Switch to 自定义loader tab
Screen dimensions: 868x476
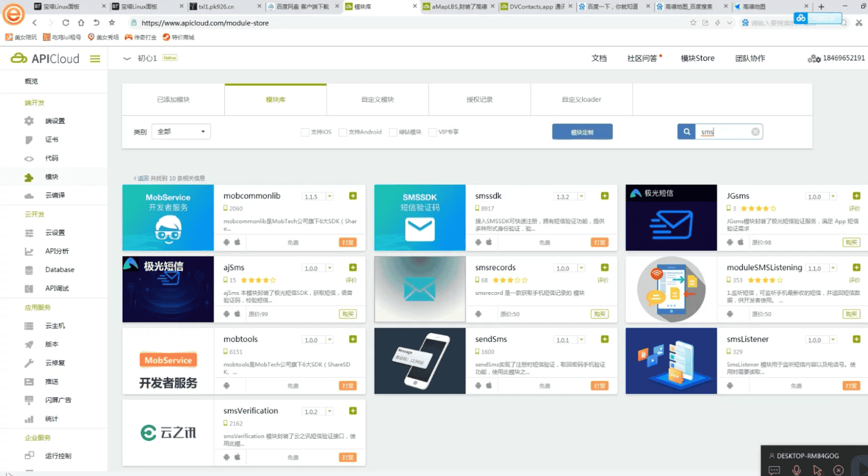click(x=582, y=99)
